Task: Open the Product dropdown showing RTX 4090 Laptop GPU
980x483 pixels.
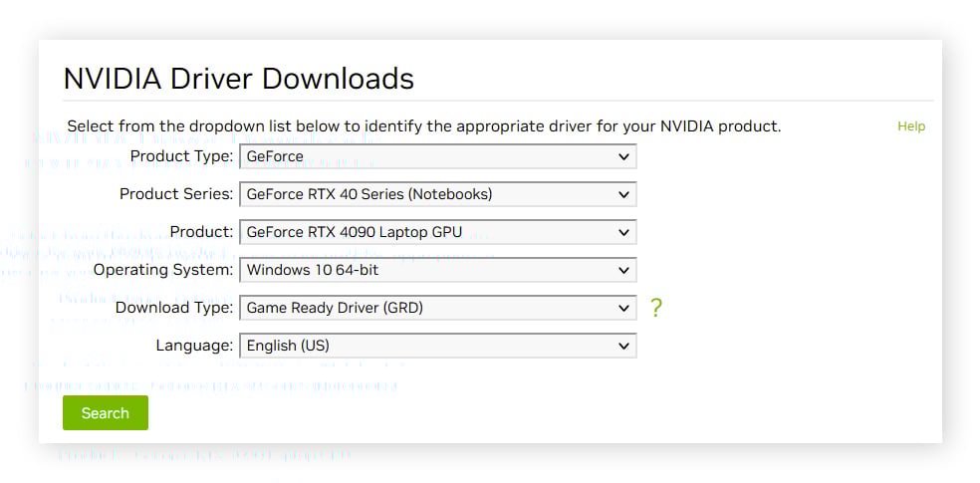Action: (437, 232)
